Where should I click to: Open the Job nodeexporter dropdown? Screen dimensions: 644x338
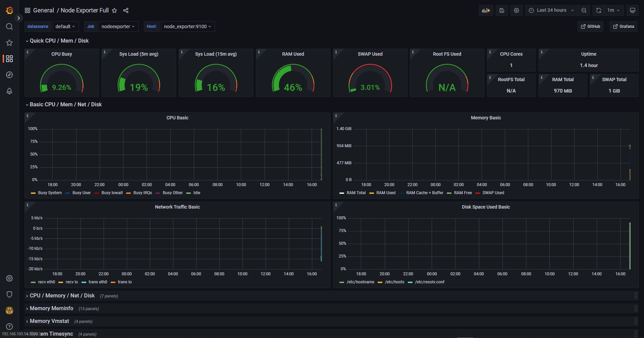coord(118,26)
